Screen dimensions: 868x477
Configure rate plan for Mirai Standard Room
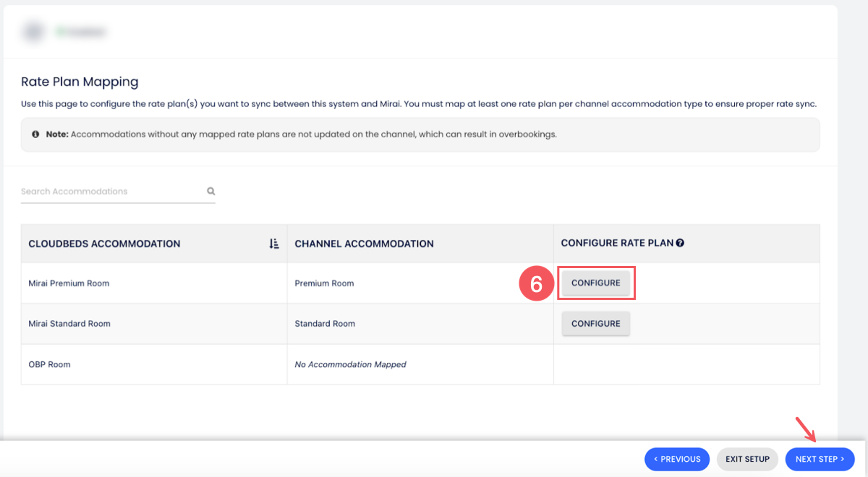click(x=596, y=324)
